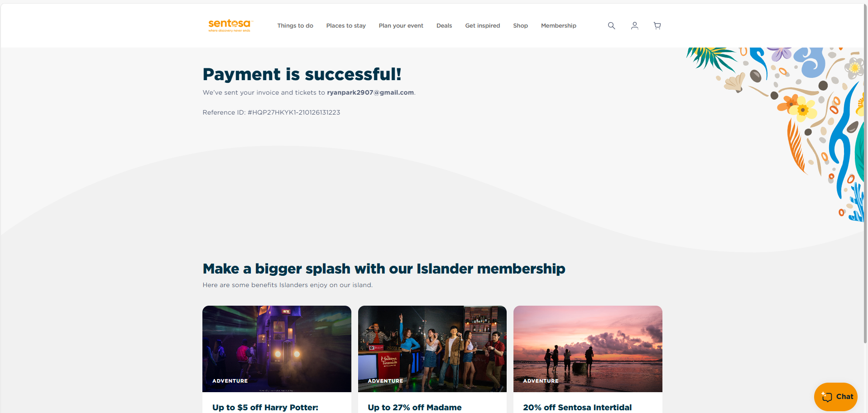Open the Membership page
868x413 pixels.
[x=558, y=26]
